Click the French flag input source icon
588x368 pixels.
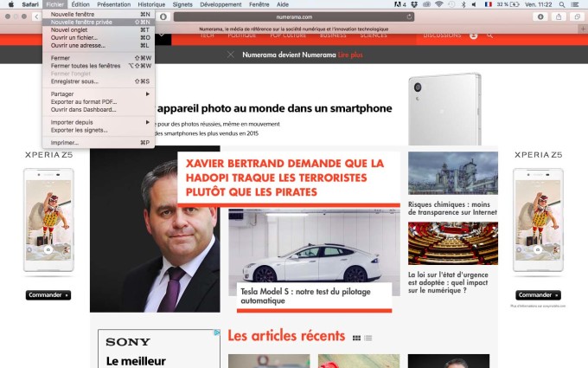(488, 4)
